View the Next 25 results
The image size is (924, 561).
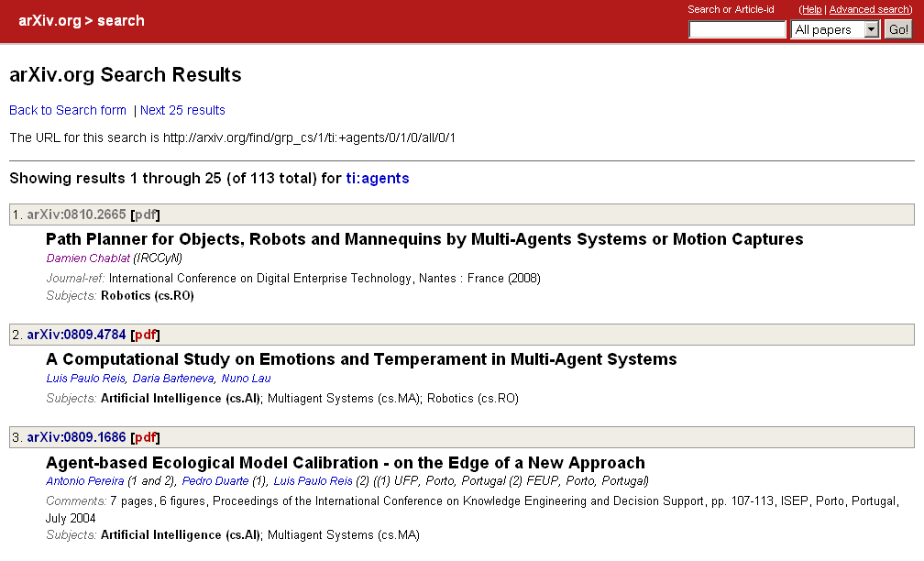(x=181, y=110)
